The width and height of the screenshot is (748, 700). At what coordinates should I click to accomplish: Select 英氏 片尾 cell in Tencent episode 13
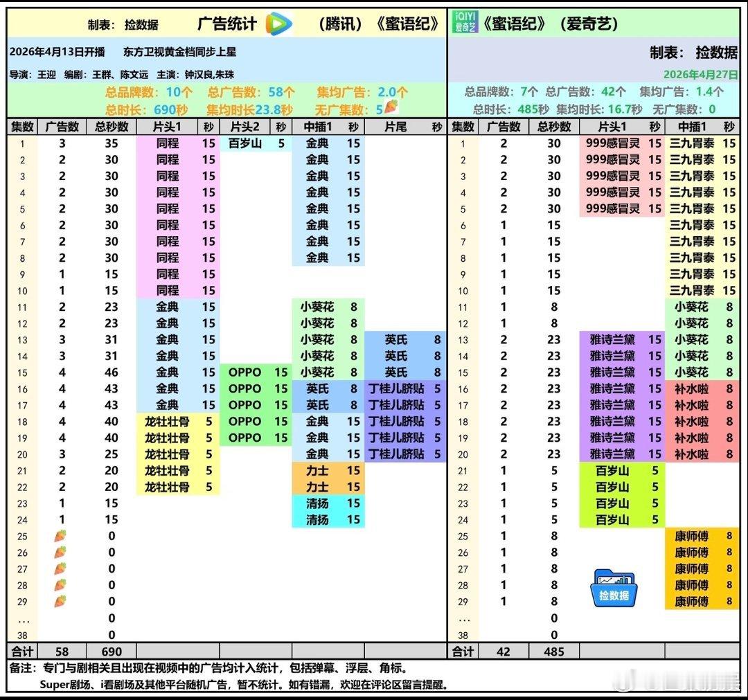[x=396, y=339]
